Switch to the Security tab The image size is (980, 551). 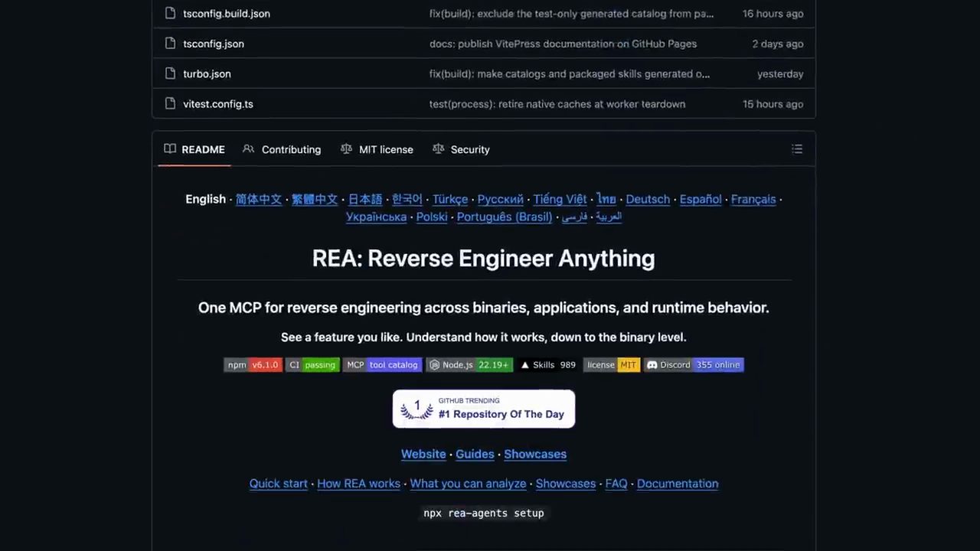click(x=461, y=149)
